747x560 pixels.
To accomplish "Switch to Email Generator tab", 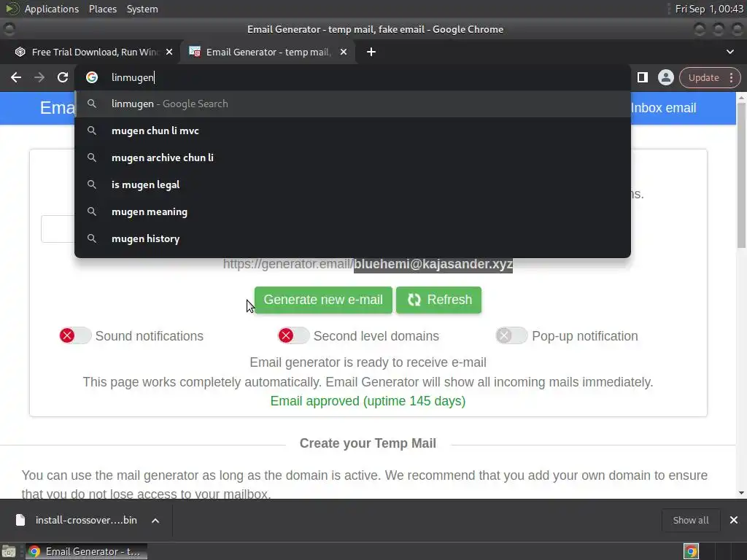I will tap(268, 52).
